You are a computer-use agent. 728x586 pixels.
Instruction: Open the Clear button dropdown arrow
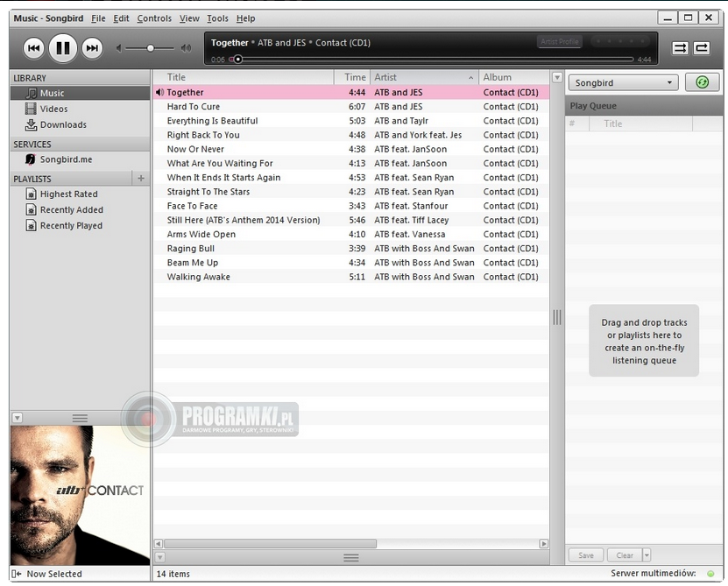[647, 554]
